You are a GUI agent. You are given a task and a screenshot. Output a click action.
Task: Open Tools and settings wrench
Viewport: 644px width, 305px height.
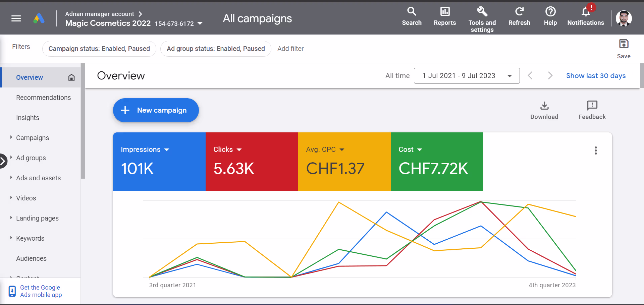click(x=482, y=12)
